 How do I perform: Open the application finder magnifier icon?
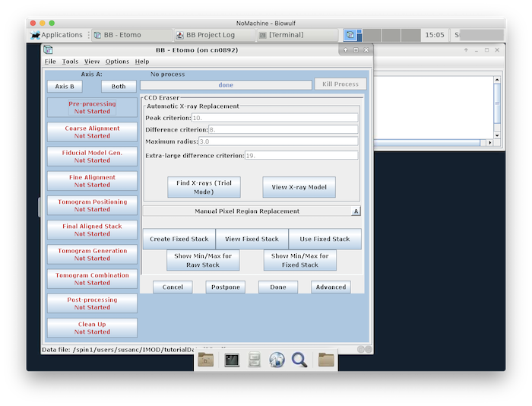coord(299,360)
